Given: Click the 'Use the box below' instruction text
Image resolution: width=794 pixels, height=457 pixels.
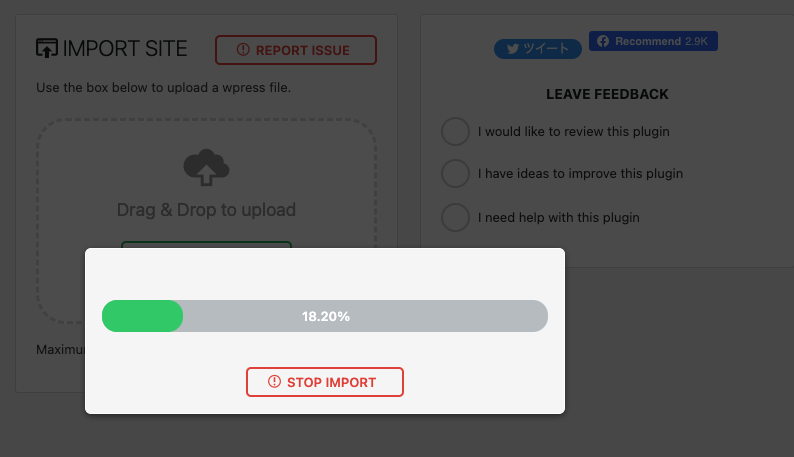Looking at the screenshot, I should (x=164, y=88).
